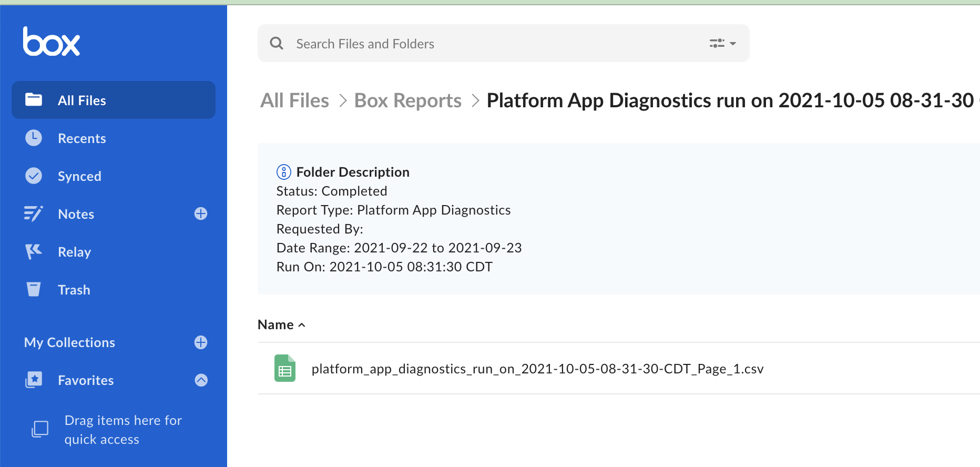Open Notes in the sidebar
This screenshot has height=467, width=980.
coord(76,214)
